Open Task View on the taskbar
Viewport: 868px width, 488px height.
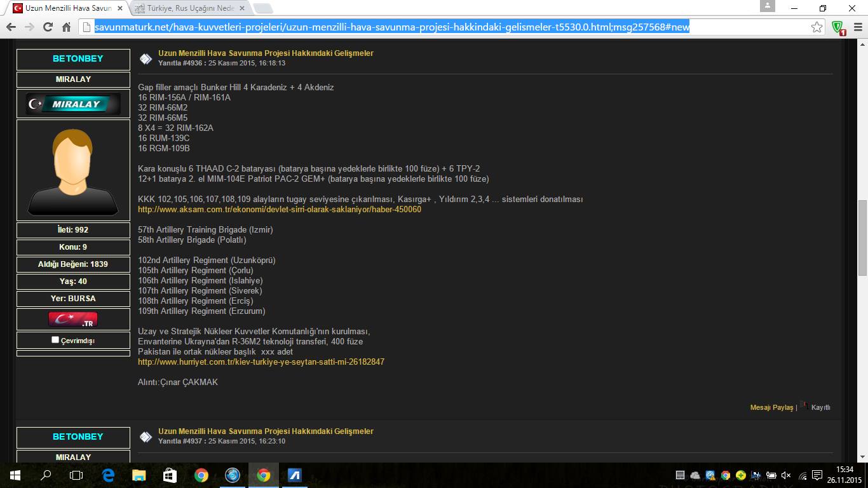point(76,475)
